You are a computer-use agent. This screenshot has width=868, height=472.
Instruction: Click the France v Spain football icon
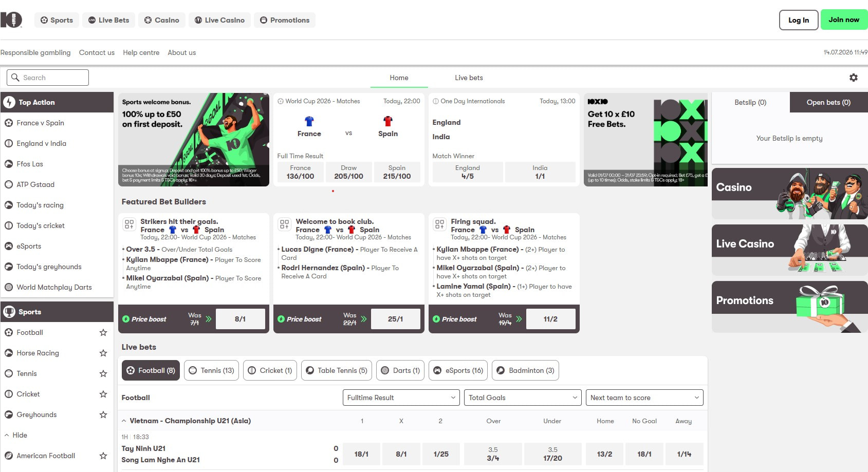pos(9,123)
